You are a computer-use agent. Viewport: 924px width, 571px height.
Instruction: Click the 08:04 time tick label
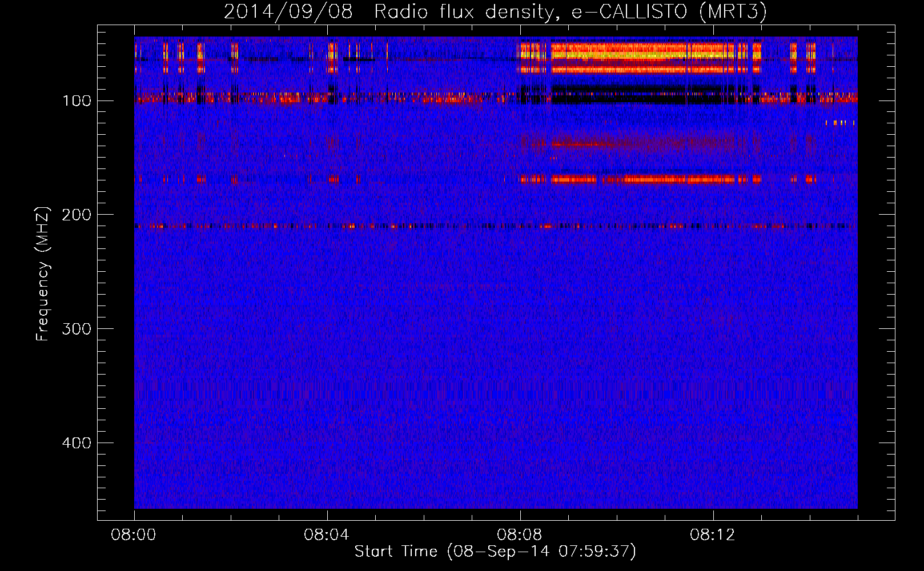pyautogui.click(x=327, y=535)
